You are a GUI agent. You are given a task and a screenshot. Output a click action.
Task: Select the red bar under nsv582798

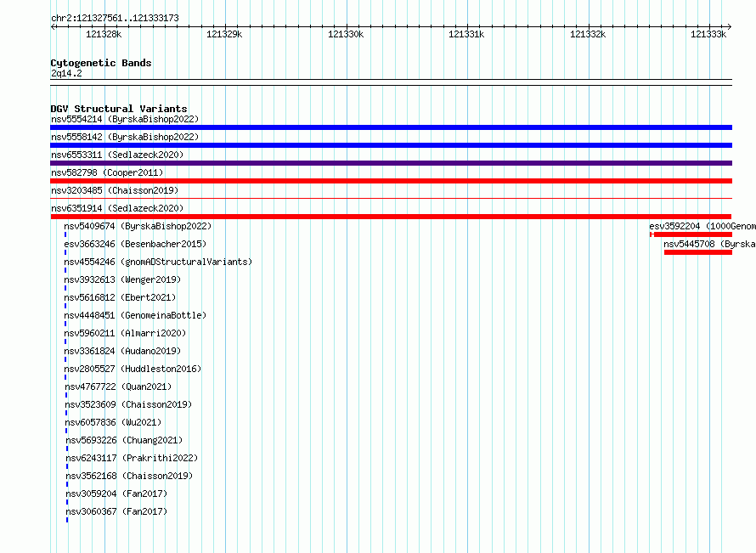(x=391, y=181)
